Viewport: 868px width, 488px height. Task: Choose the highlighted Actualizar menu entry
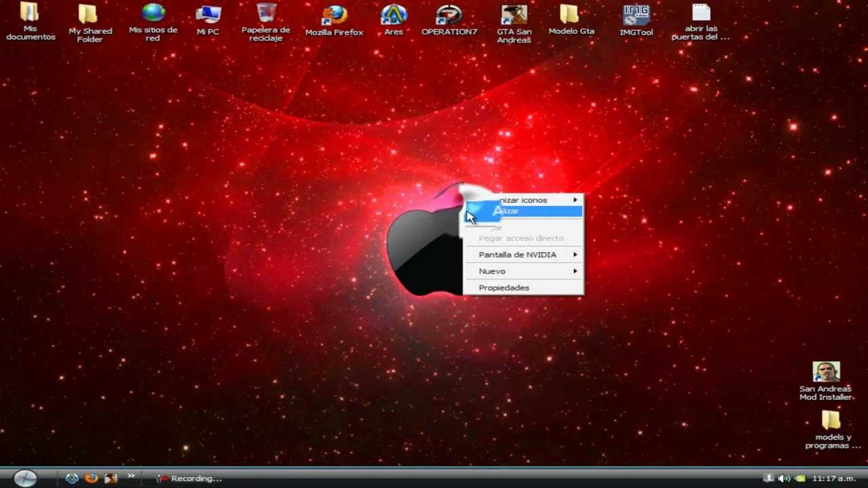pos(522,211)
